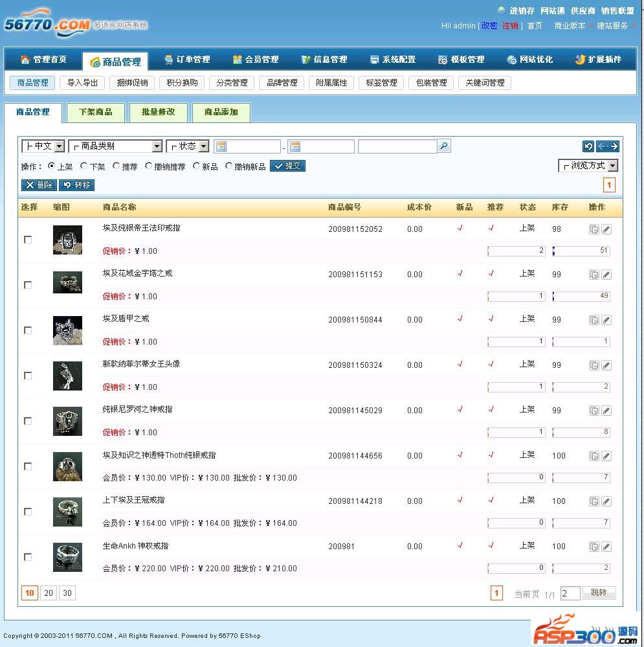Show 30 items per page

(x=67, y=593)
